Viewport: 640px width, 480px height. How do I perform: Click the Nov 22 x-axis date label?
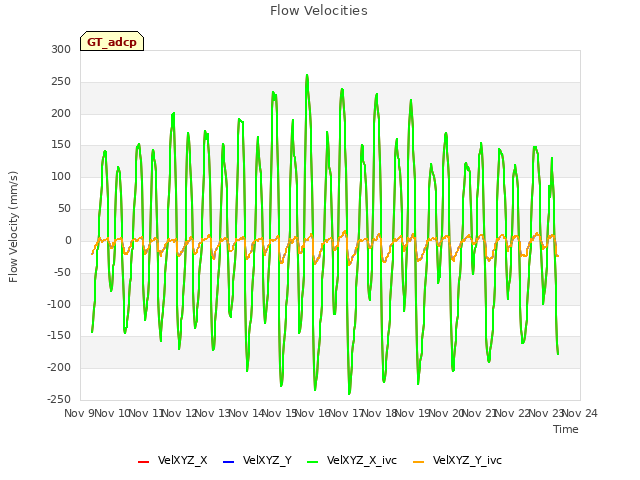pos(513,413)
